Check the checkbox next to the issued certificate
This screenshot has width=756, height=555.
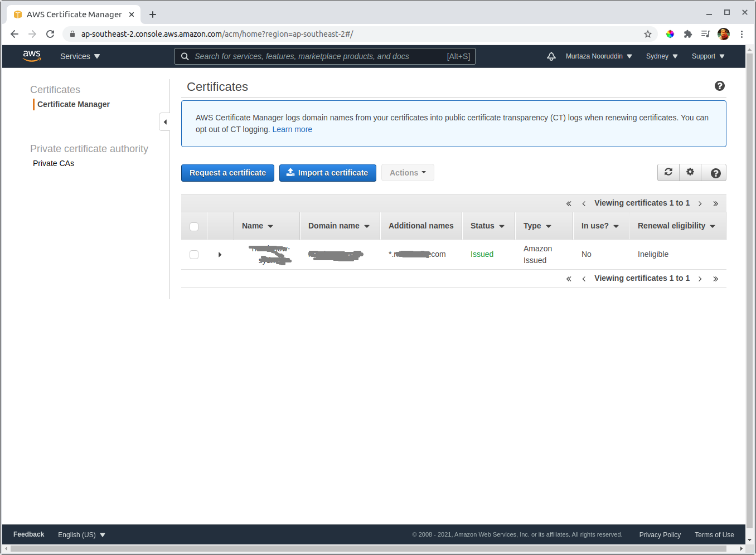tap(193, 254)
